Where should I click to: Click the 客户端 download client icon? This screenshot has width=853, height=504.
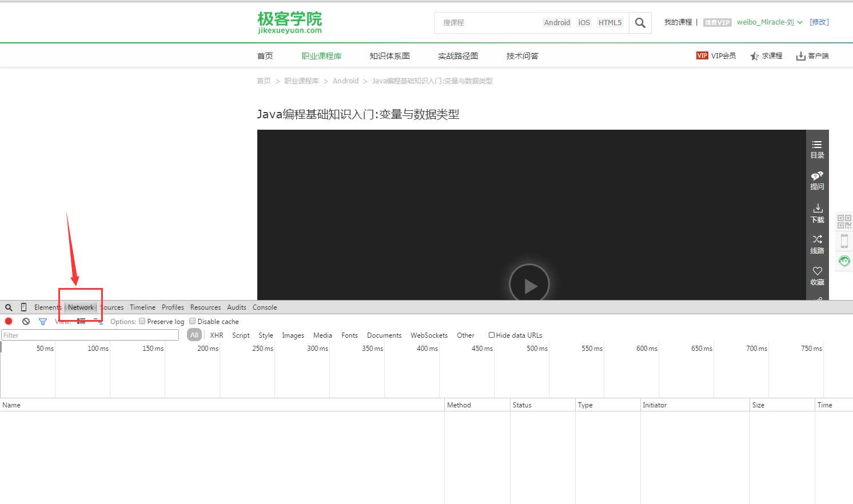pyautogui.click(x=812, y=55)
